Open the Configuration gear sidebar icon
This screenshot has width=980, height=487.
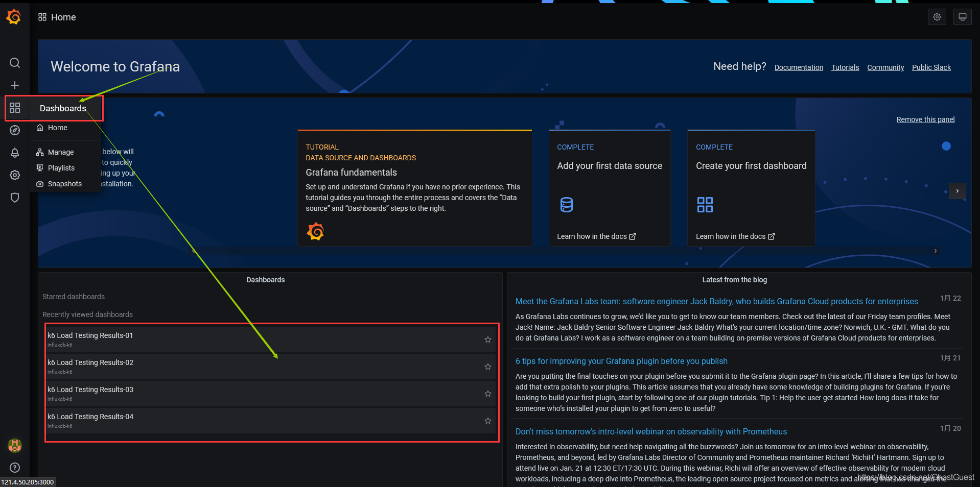point(15,175)
